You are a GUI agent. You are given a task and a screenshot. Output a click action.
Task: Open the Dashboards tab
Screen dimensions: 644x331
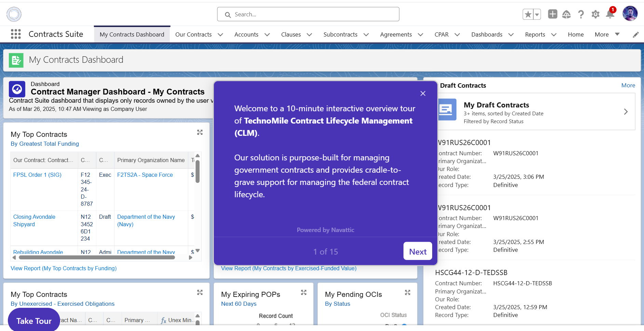tap(487, 34)
